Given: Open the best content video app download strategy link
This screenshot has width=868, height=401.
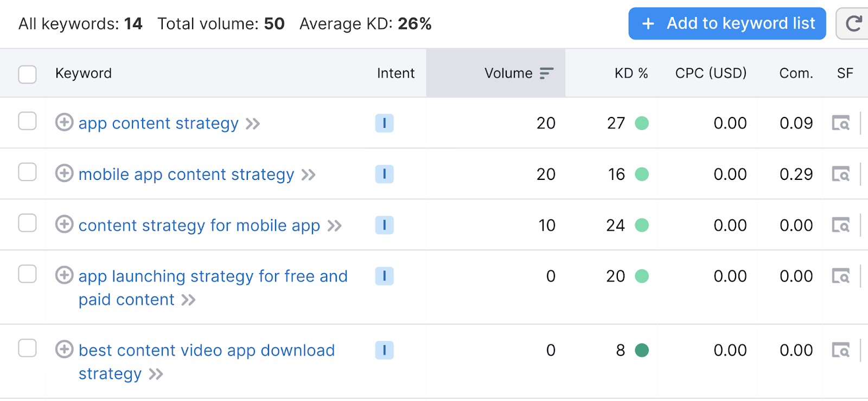Looking at the screenshot, I should tap(206, 351).
